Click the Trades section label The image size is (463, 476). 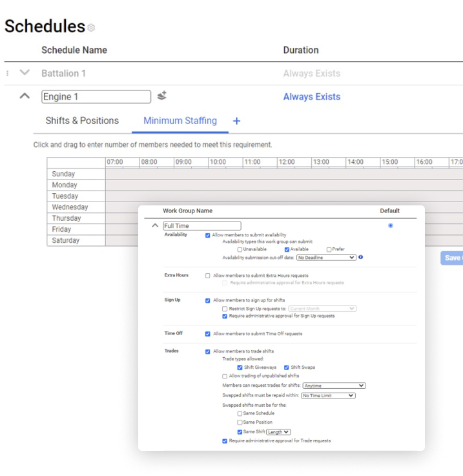coord(172,351)
